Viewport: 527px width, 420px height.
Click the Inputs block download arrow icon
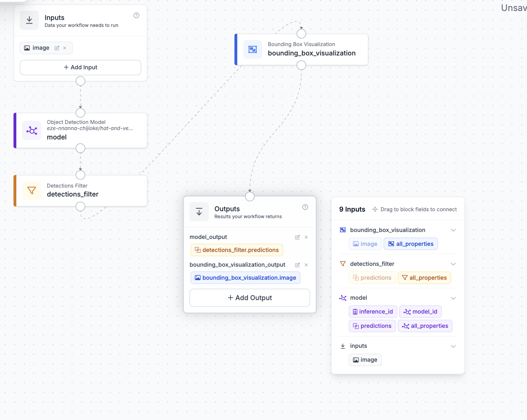[29, 20]
